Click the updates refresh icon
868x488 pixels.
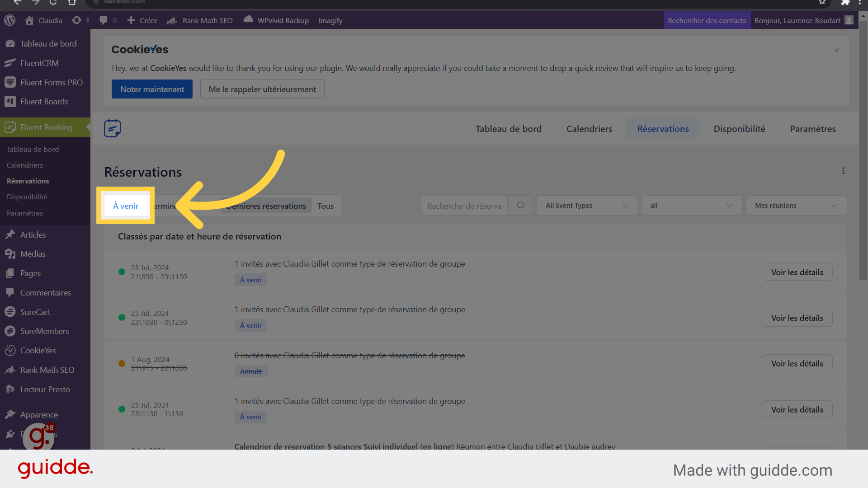pyautogui.click(x=77, y=20)
